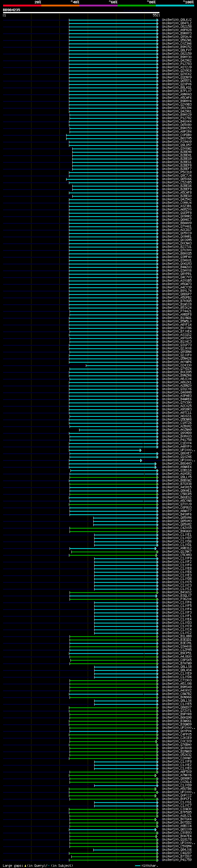Click hit label UniRef100_Q3B116
The height and width of the screenshot is (868, 197).
click(177, 470)
